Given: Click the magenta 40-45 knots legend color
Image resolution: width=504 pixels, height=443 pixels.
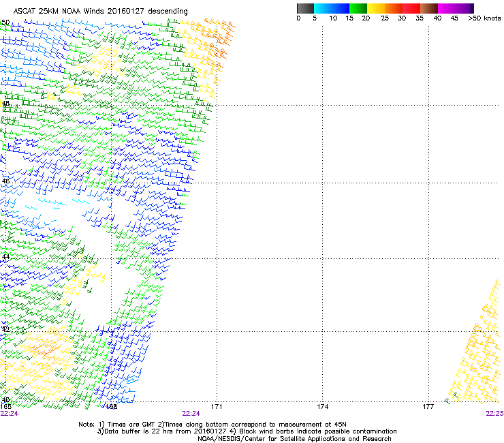Looking at the screenshot, I should coord(447,8).
